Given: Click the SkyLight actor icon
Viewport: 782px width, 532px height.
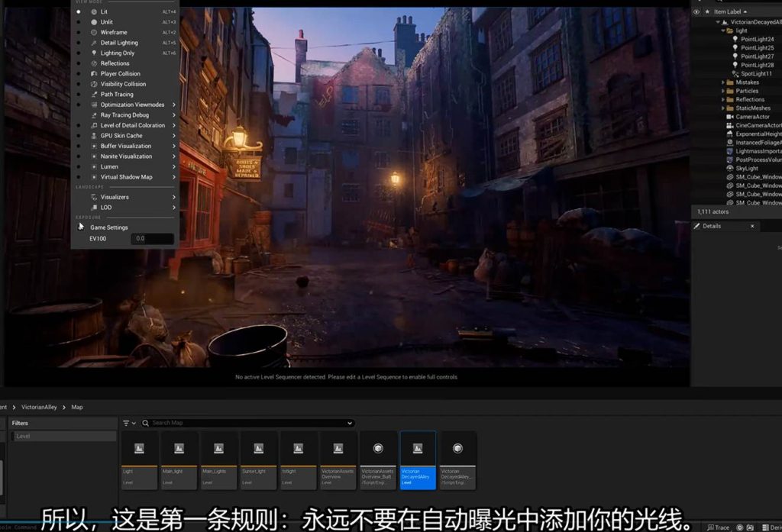Looking at the screenshot, I should [x=730, y=168].
